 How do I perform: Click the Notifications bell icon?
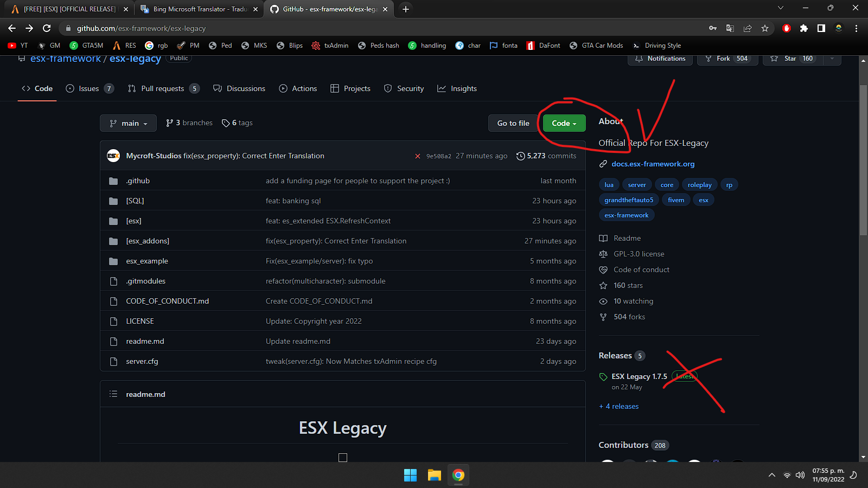(x=640, y=59)
